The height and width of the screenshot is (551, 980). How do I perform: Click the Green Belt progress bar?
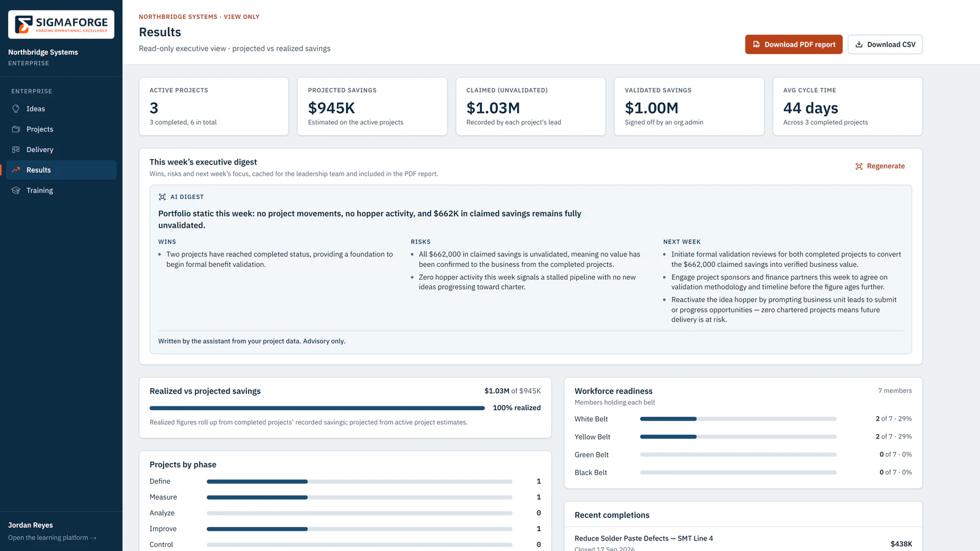pyautogui.click(x=738, y=454)
